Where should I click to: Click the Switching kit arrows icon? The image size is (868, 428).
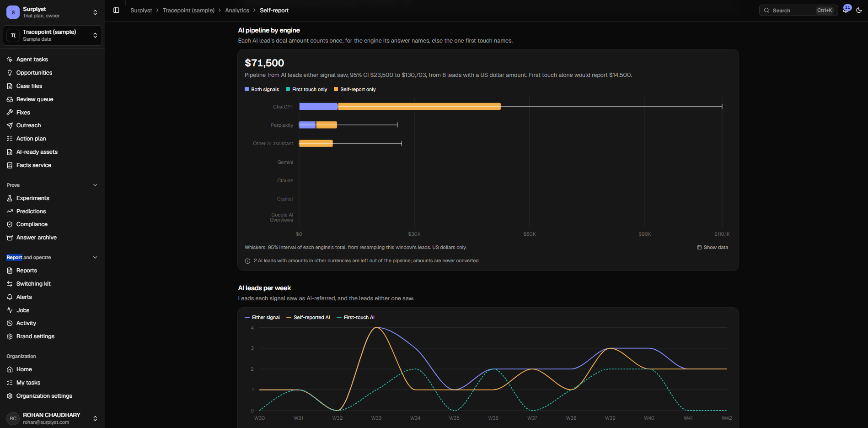[x=10, y=284]
